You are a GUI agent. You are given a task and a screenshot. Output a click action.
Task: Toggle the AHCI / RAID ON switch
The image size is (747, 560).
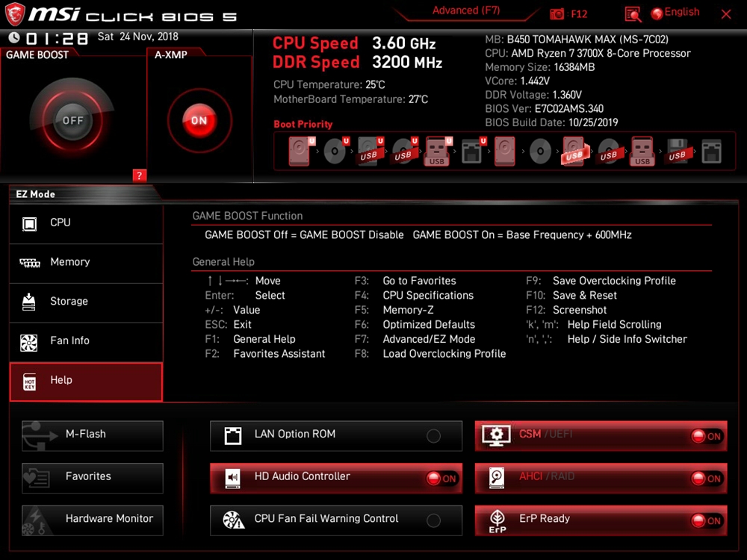[707, 479]
